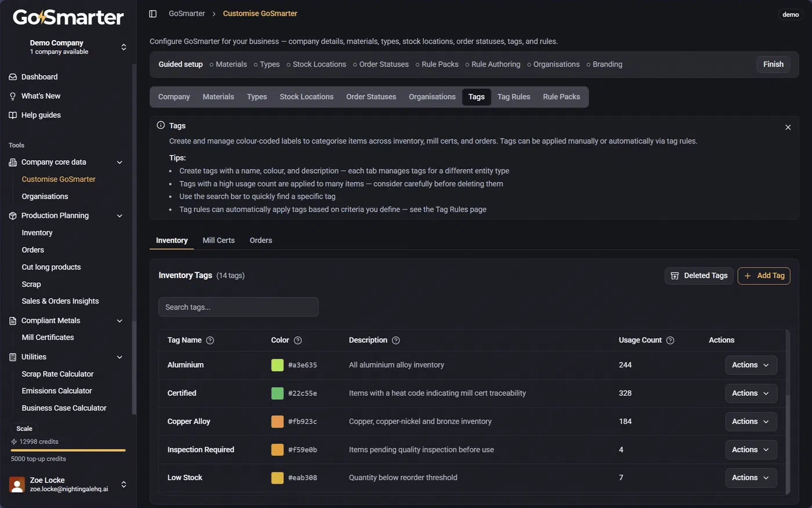Open the Actions dropdown for Certified
Screen dimensions: 812x508
[x=751, y=393]
